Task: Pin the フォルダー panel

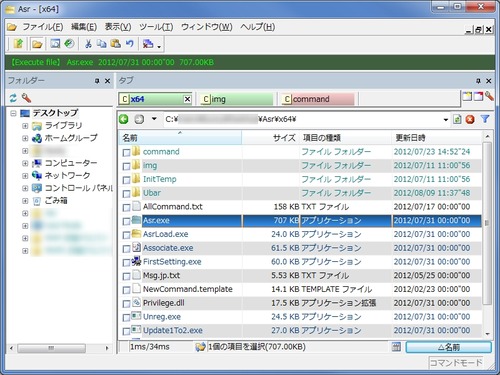Action: [97, 81]
